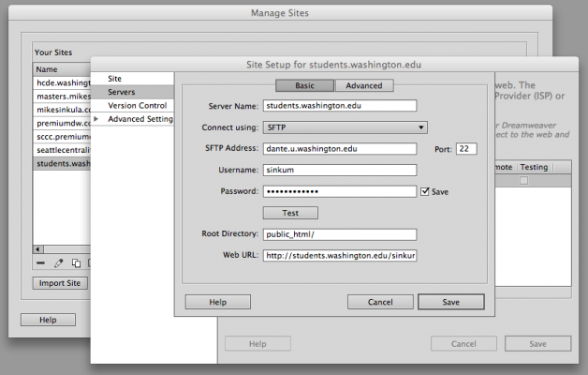Click the SFTP Address field

[x=340, y=149]
